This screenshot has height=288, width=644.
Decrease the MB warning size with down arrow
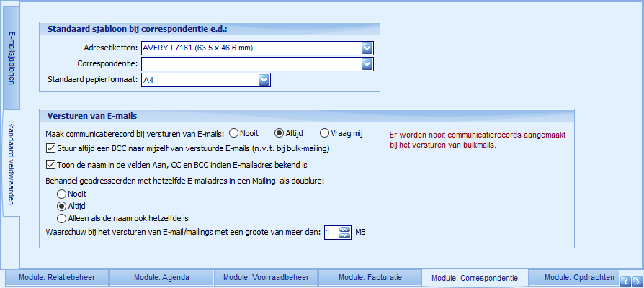click(345, 235)
